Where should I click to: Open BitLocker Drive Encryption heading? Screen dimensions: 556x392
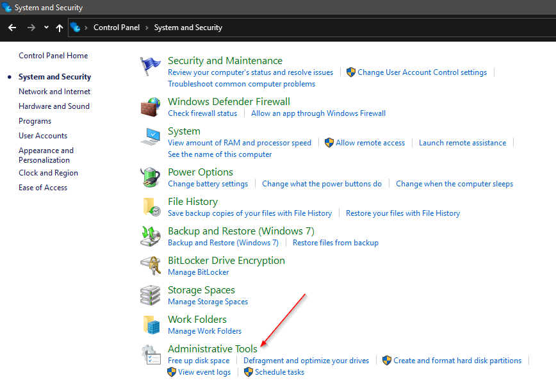226,261
